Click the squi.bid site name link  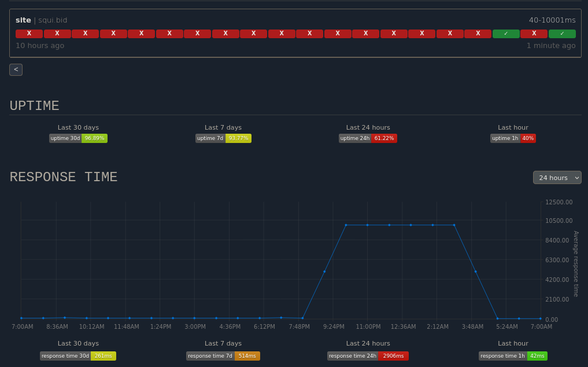pyautogui.click(x=53, y=20)
